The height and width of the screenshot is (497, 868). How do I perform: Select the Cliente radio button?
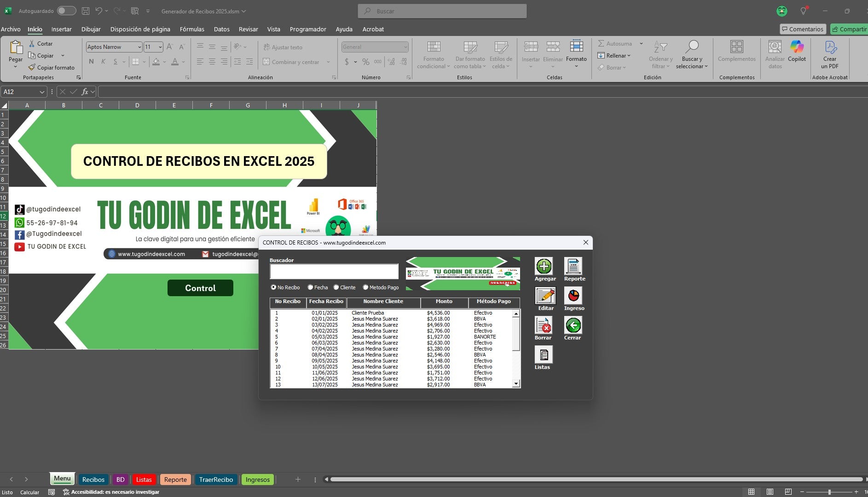click(x=336, y=287)
